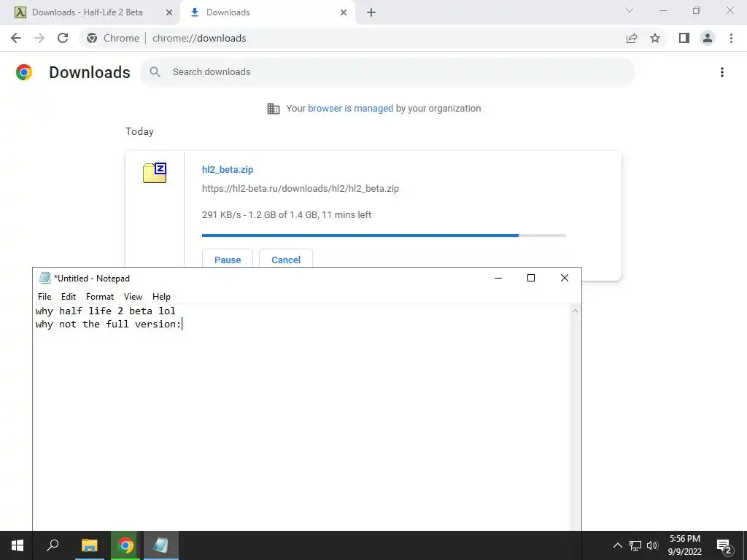Open File Explorer from the taskbar
This screenshot has height=560, width=747.
[x=89, y=545]
